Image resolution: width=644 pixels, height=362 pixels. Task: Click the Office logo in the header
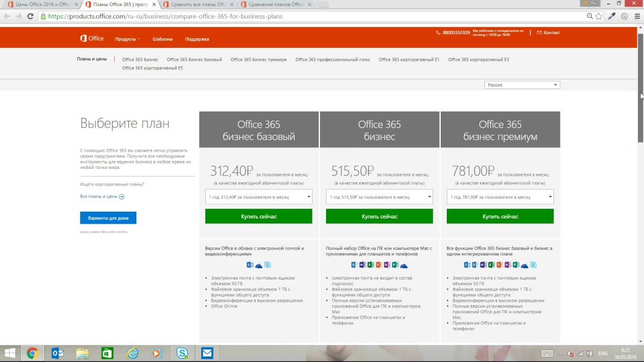coord(92,38)
